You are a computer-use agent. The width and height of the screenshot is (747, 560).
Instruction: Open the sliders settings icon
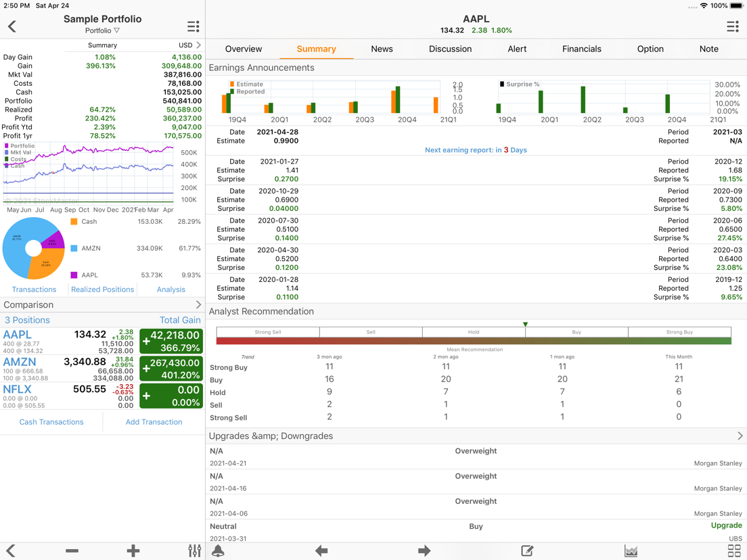pos(194,551)
